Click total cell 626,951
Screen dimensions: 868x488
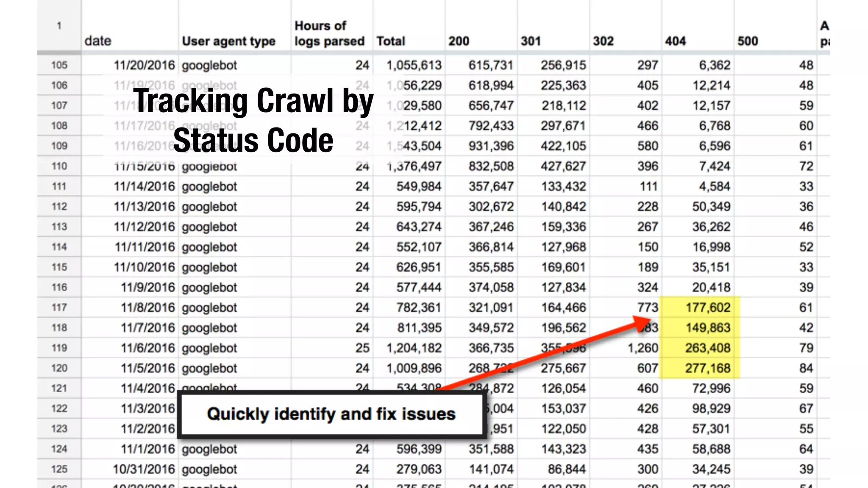409,267
